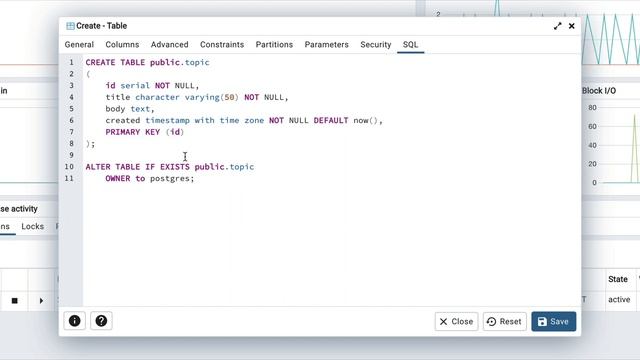Click the table icon beside Create - Table title

(x=70, y=26)
